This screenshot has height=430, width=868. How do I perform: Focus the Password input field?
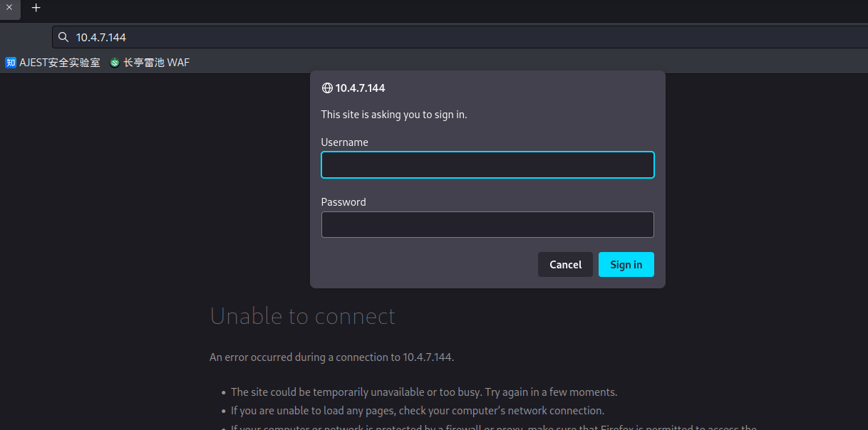coord(487,225)
